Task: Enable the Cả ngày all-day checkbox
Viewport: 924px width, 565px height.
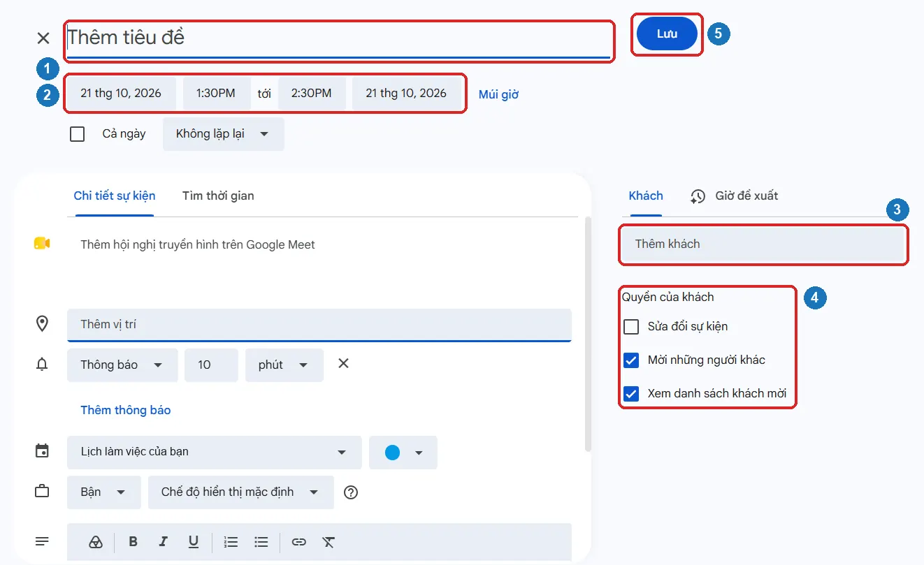Action: [x=78, y=134]
